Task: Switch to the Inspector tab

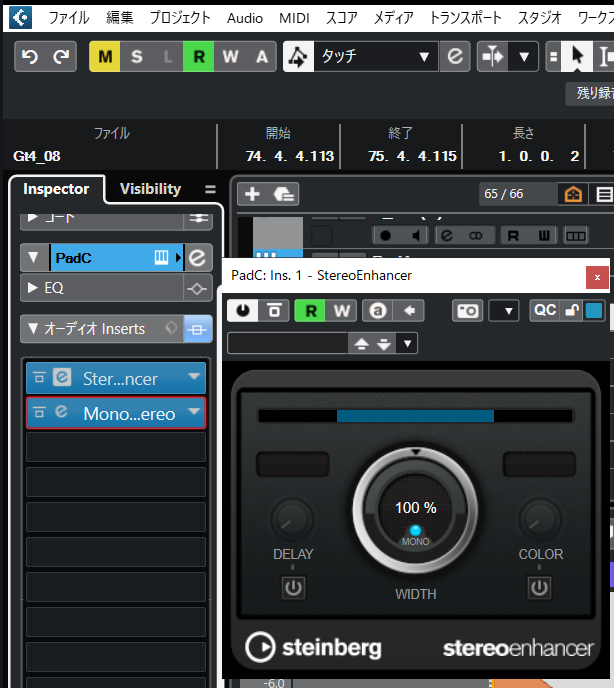Action: click(x=56, y=189)
